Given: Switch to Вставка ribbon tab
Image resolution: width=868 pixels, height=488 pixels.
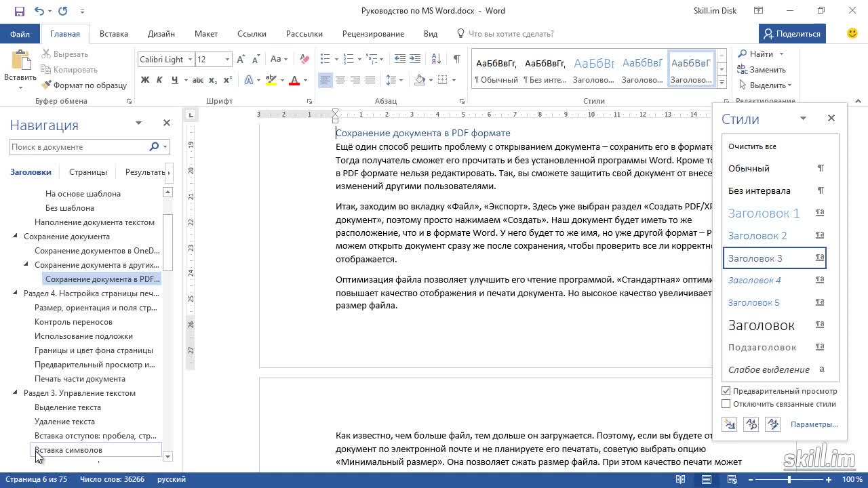Looking at the screenshot, I should [x=114, y=34].
